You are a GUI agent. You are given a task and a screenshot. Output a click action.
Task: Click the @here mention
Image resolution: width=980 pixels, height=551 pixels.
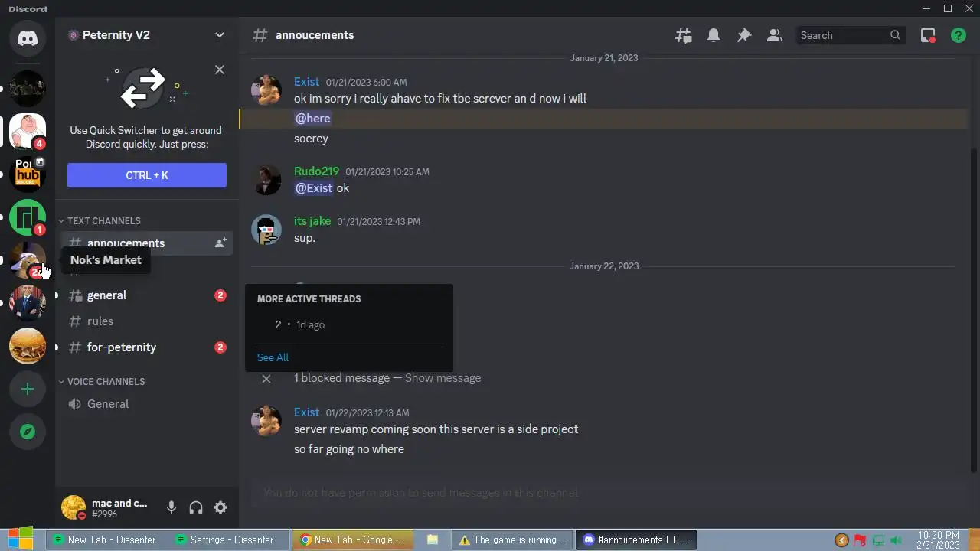pyautogui.click(x=312, y=119)
